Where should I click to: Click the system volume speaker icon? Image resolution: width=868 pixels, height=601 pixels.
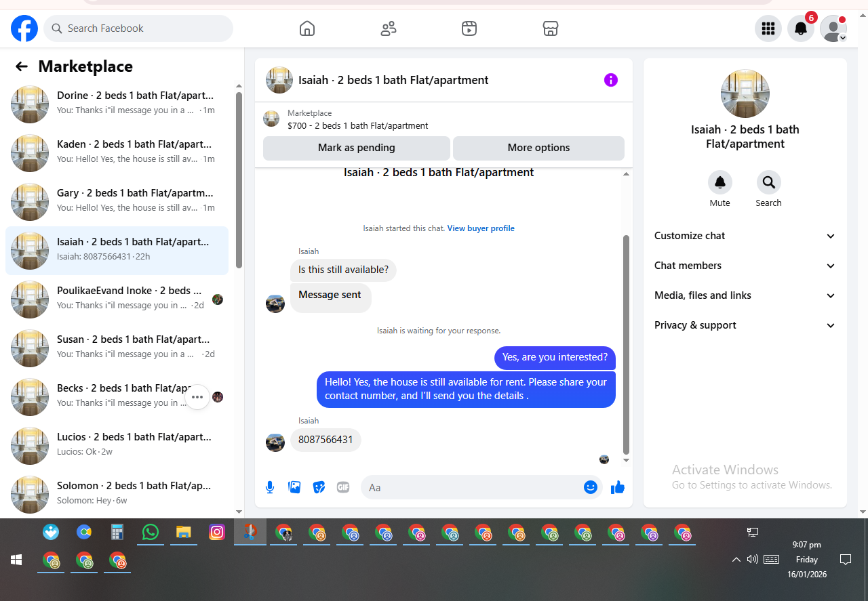click(x=752, y=560)
